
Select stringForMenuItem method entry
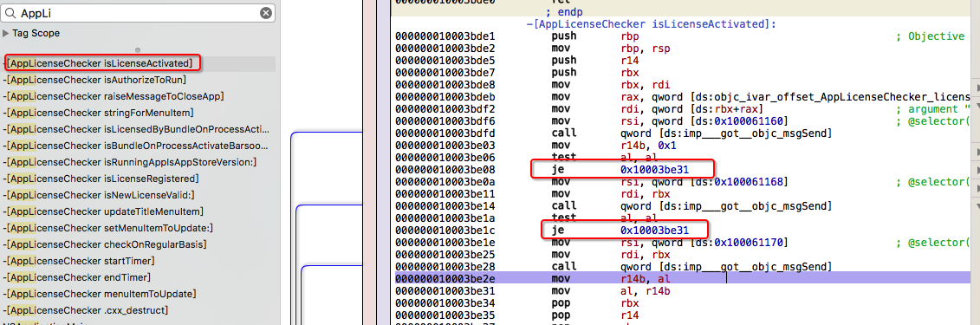coord(98,113)
